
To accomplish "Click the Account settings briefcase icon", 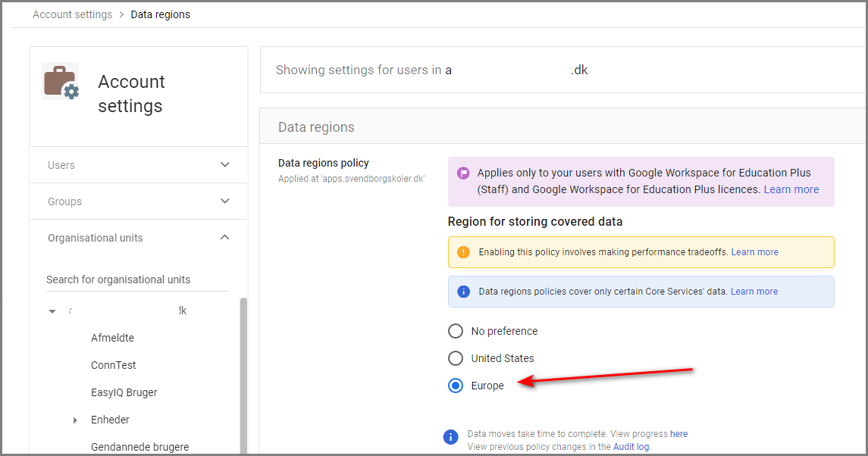I will click(61, 81).
